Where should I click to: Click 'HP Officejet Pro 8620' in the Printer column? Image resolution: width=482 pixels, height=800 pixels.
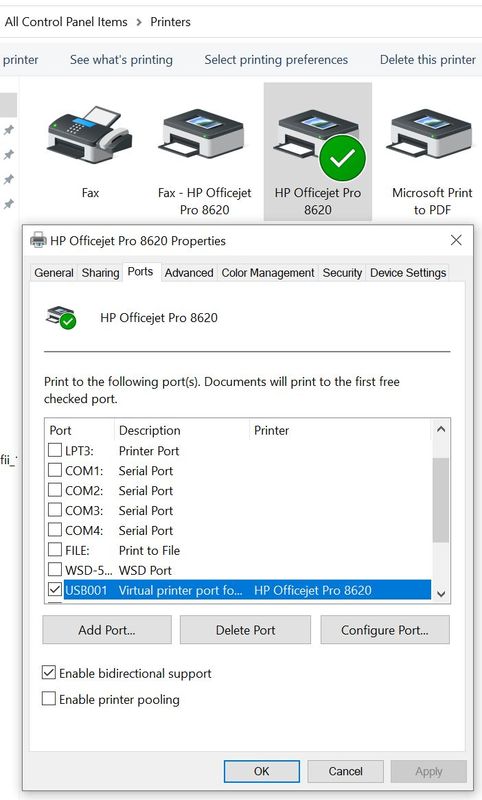313,590
